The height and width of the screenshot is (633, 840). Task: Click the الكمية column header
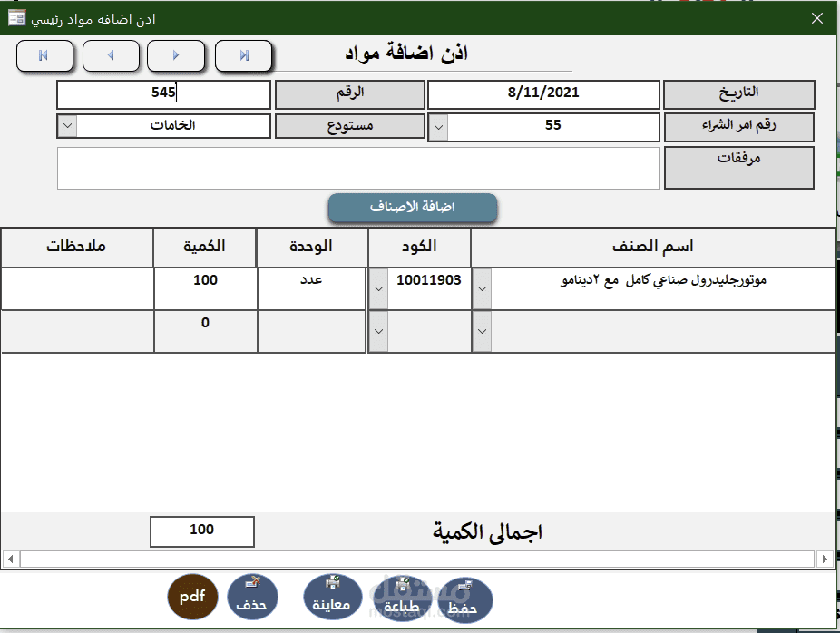pos(205,247)
